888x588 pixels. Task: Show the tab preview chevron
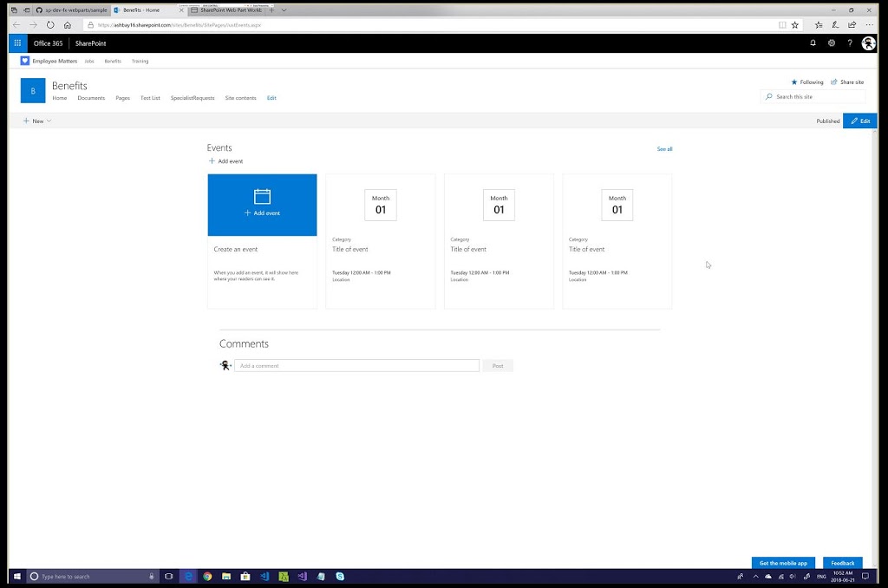click(284, 10)
